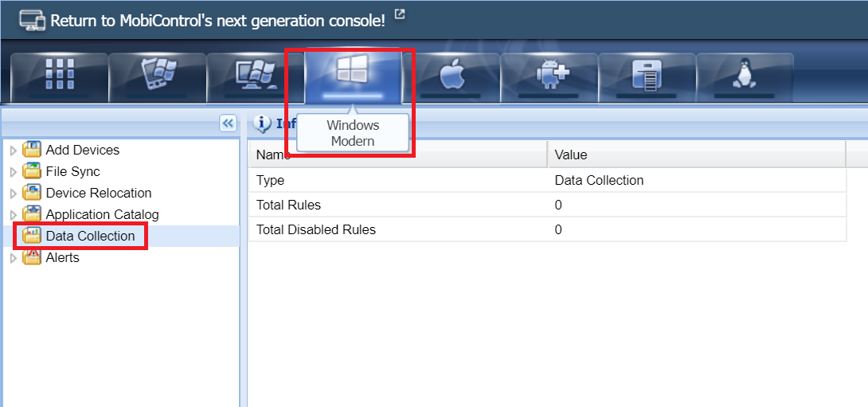
Task: Open the All Platforms grid tab
Action: [x=60, y=76]
